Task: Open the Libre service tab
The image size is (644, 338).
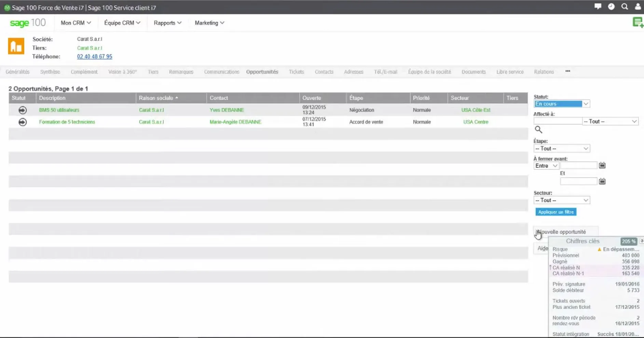Action: (x=510, y=72)
